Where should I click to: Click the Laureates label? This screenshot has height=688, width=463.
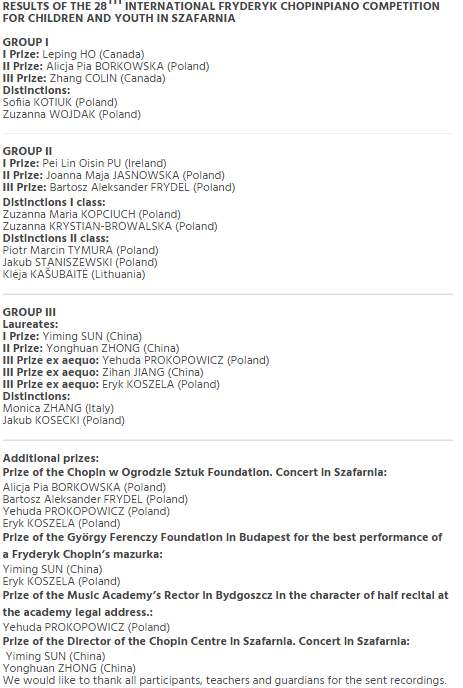pos(30,324)
